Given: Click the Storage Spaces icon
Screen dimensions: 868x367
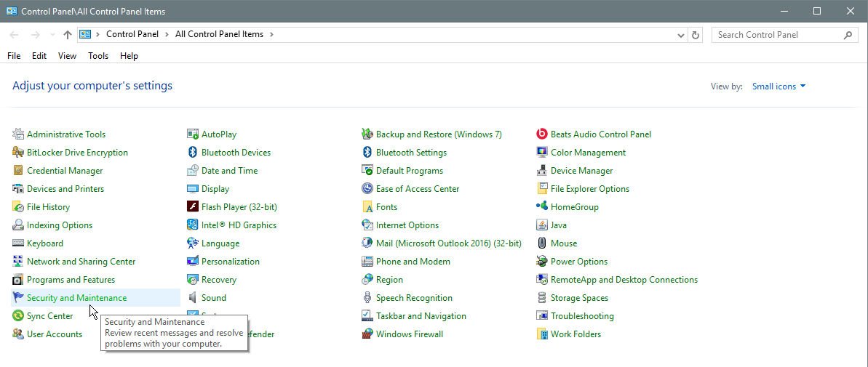Looking at the screenshot, I should pyautogui.click(x=542, y=298).
